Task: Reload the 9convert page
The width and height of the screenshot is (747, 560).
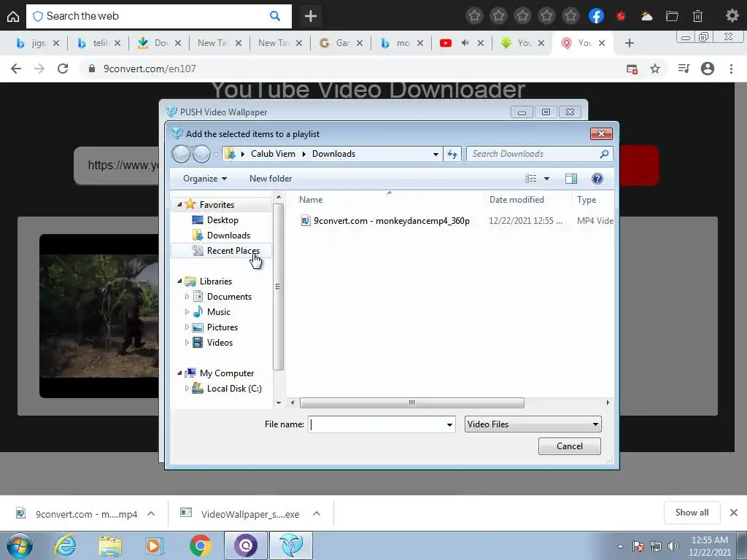Action: pyautogui.click(x=63, y=69)
